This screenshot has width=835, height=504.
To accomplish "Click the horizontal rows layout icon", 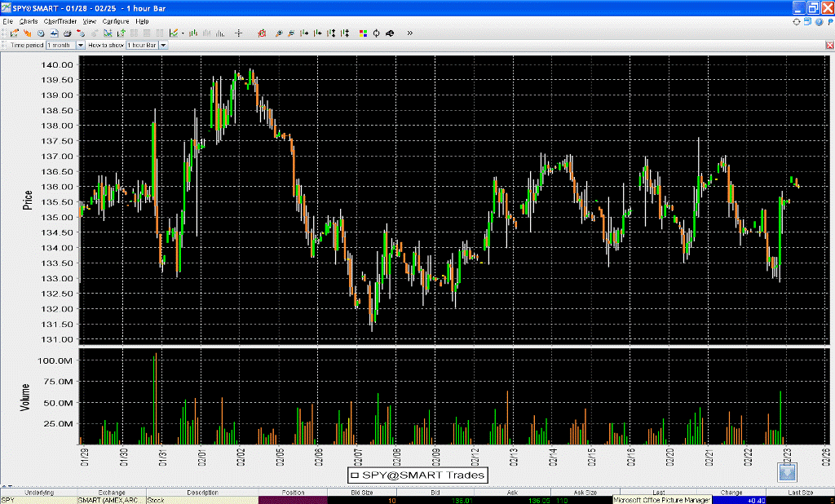I will [147, 33].
